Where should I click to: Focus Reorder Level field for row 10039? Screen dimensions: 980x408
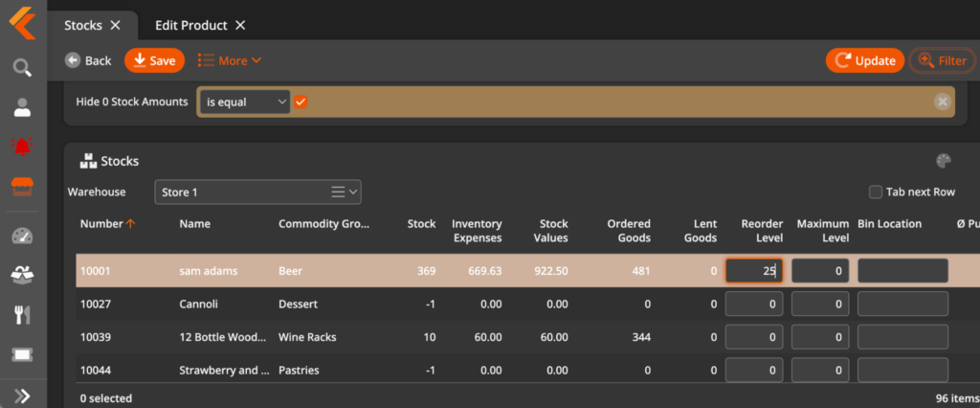(754, 337)
